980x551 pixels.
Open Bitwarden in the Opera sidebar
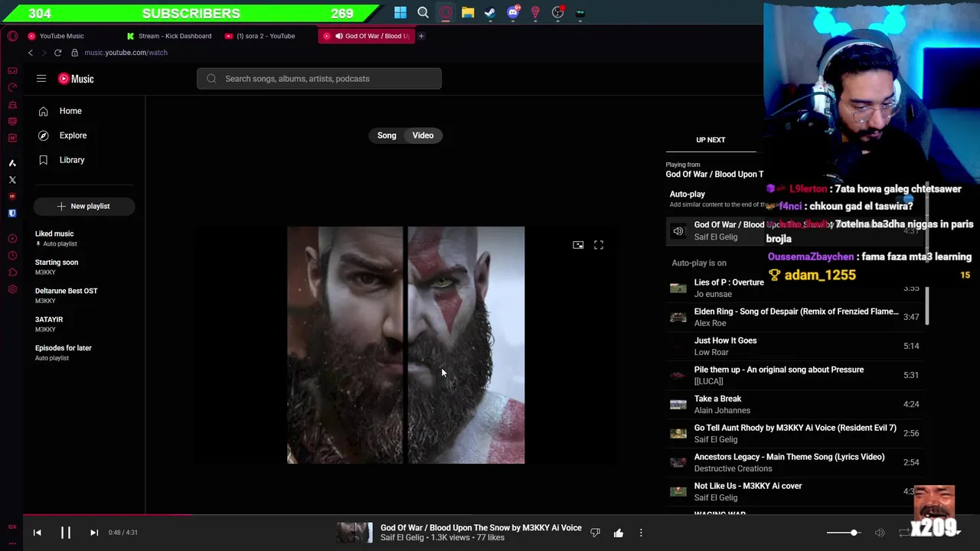[x=12, y=214]
